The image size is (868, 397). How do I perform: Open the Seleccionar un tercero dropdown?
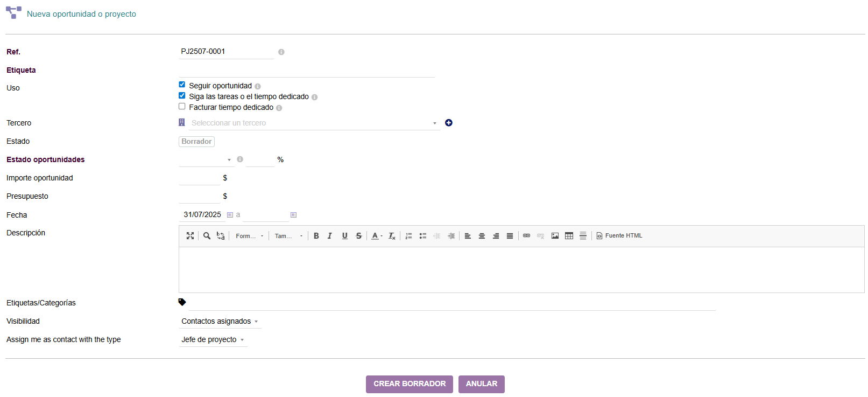pos(314,123)
